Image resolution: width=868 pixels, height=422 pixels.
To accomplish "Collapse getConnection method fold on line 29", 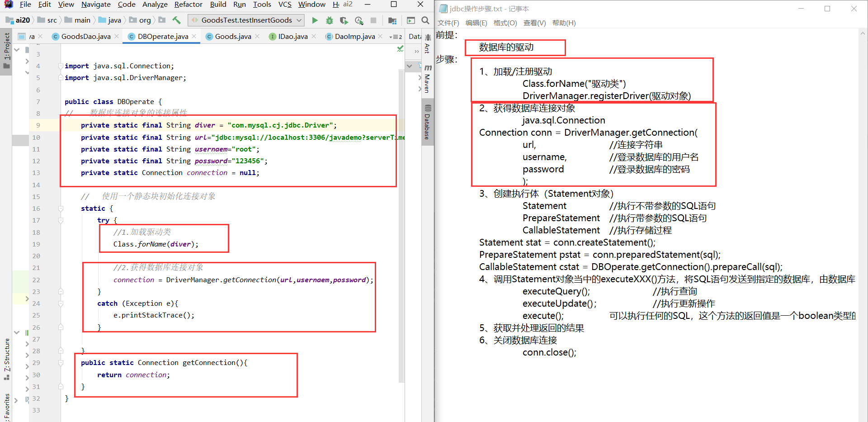I will click(x=61, y=363).
